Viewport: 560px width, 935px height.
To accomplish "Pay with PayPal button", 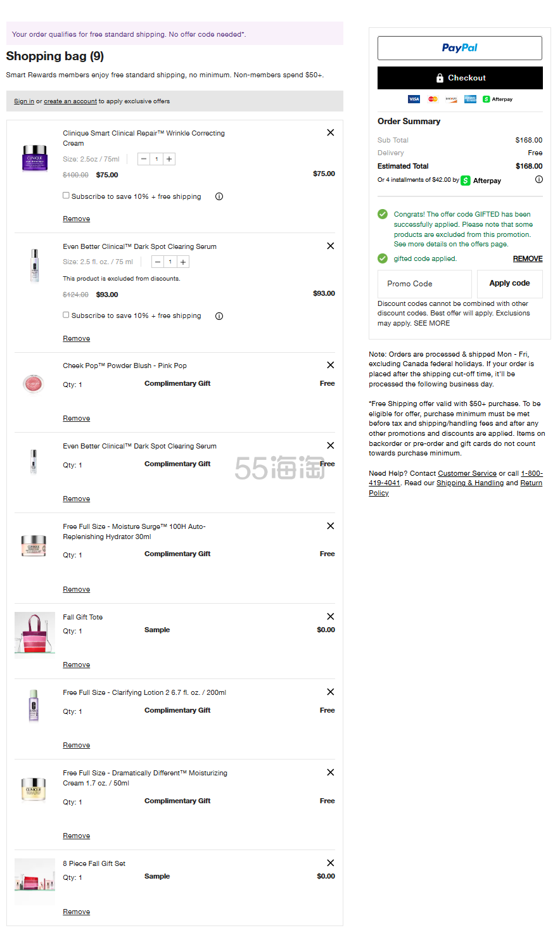I will click(460, 48).
